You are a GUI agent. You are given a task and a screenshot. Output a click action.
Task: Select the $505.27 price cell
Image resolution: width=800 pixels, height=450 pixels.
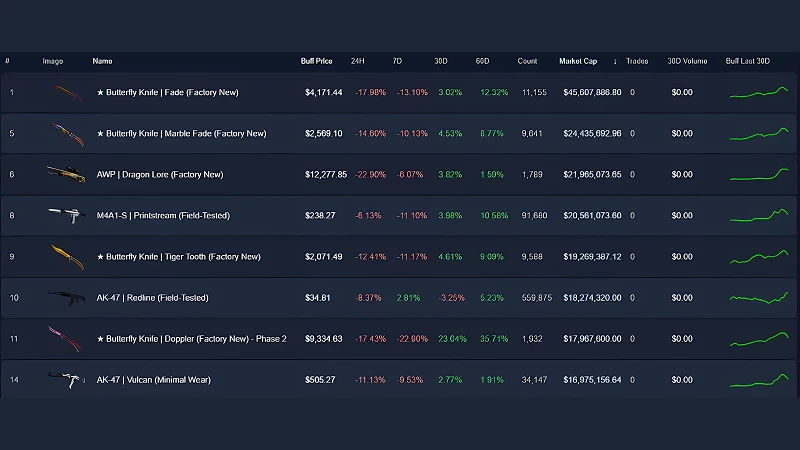click(x=320, y=380)
